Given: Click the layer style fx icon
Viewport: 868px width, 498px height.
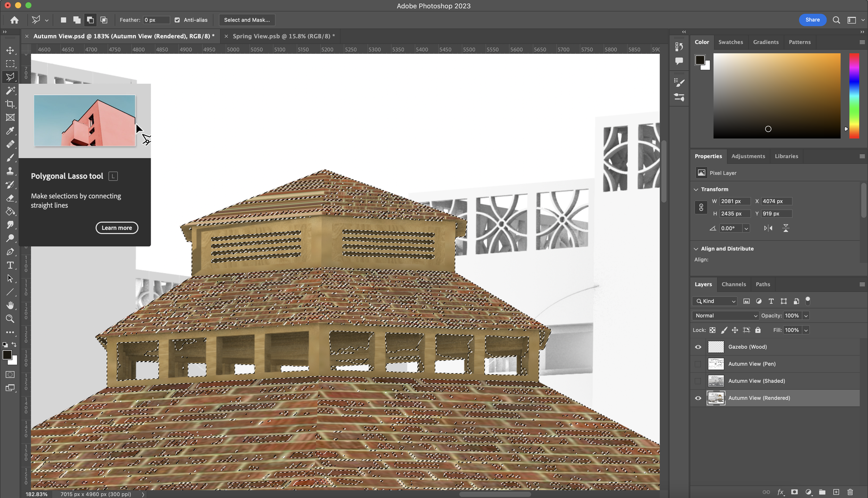Looking at the screenshot, I should pos(781,492).
